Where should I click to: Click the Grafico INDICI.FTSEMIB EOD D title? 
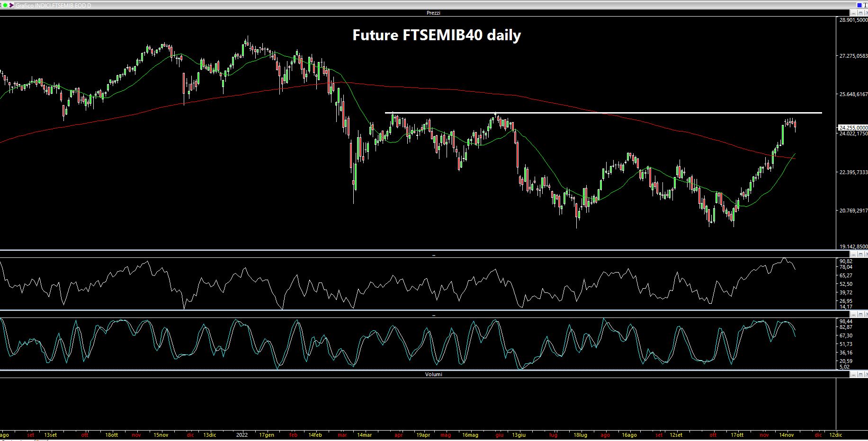54,5
